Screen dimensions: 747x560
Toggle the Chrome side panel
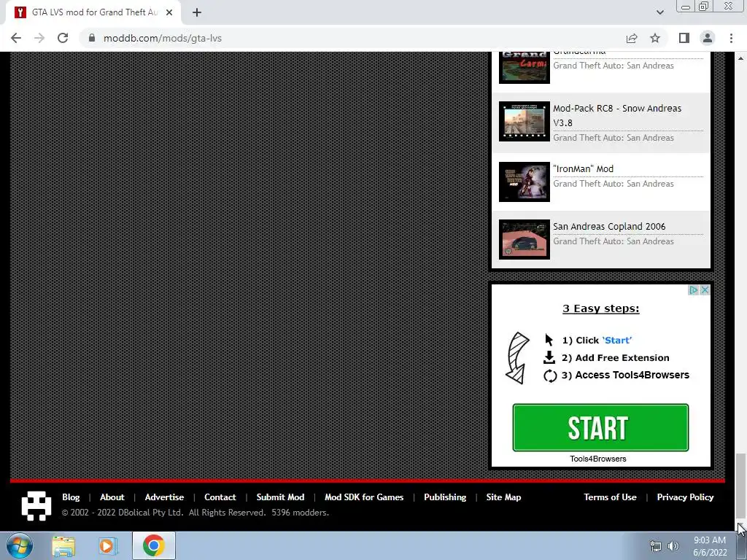(x=684, y=38)
